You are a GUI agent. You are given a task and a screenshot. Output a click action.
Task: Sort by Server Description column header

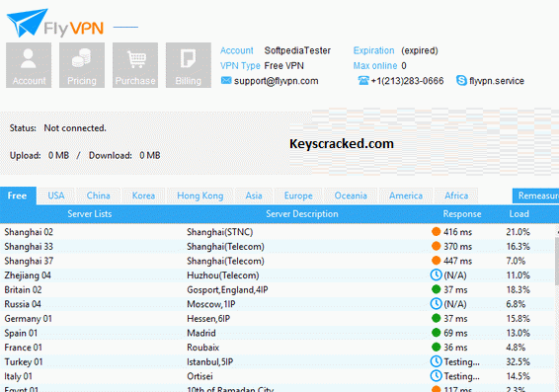[302, 214]
